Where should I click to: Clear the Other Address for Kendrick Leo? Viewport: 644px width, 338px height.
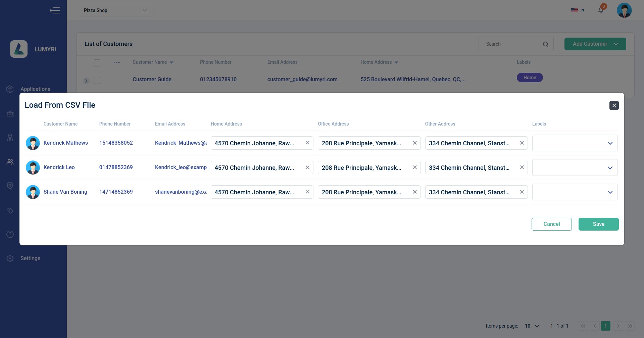pyautogui.click(x=522, y=167)
